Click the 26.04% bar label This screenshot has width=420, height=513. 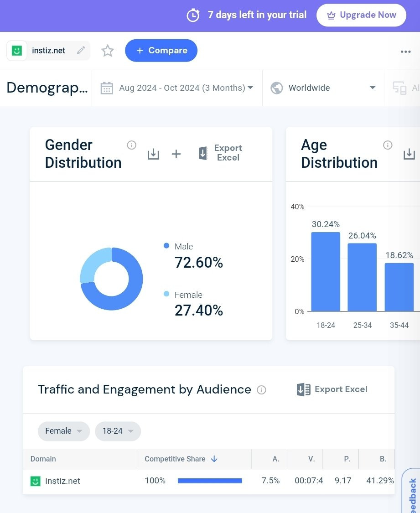tap(362, 236)
